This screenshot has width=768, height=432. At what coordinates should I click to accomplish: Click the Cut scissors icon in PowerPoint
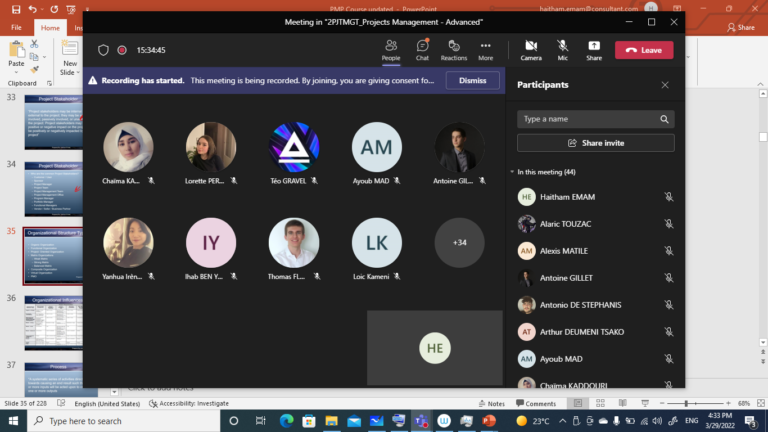[34, 44]
